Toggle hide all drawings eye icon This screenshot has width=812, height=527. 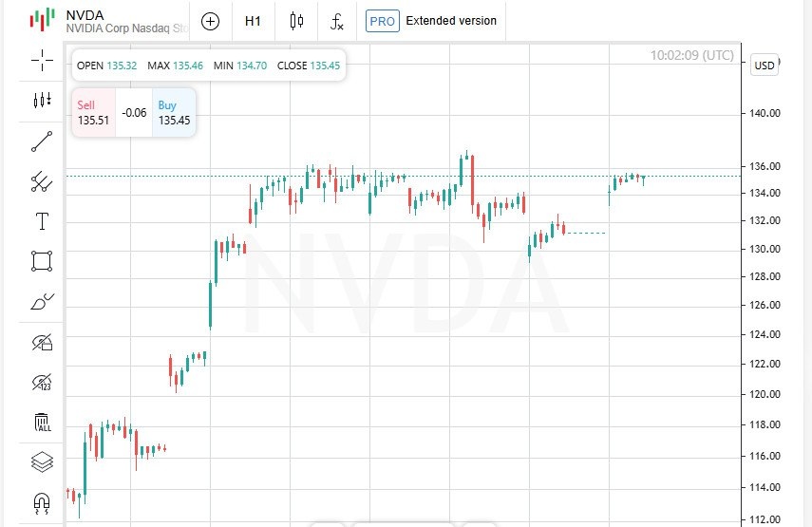42,342
